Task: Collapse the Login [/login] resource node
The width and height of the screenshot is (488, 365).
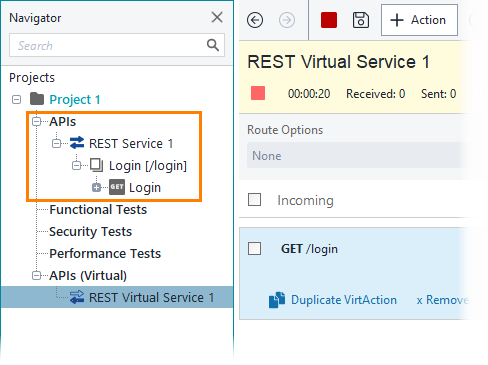Action: click(76, 166)
